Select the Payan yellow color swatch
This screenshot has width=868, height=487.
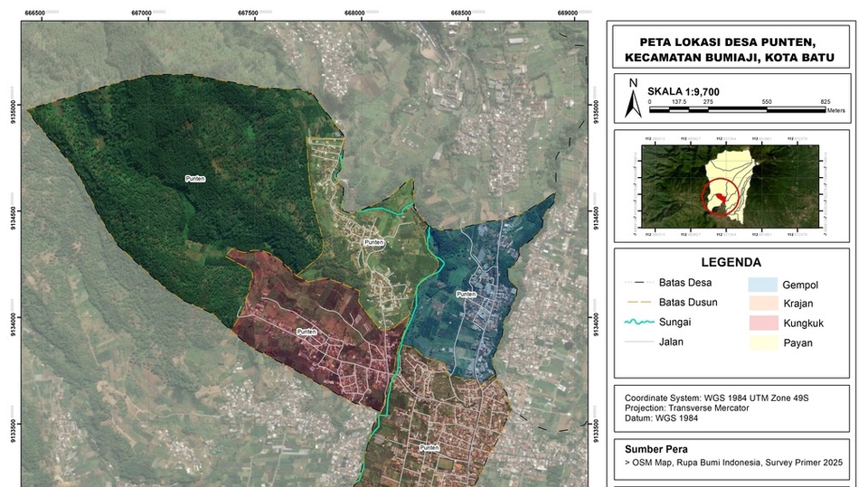tap(765, 342)
